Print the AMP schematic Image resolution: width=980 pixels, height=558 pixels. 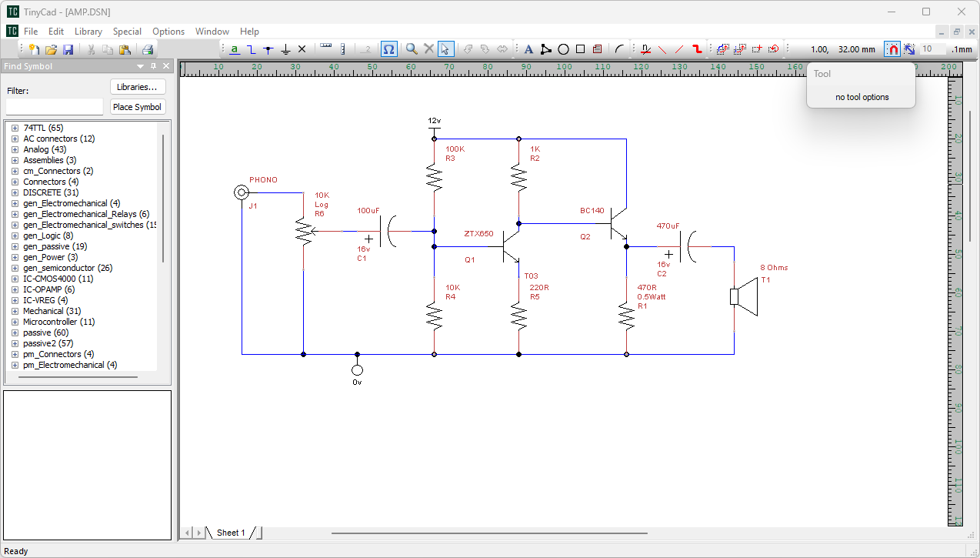tap(147, 48)
